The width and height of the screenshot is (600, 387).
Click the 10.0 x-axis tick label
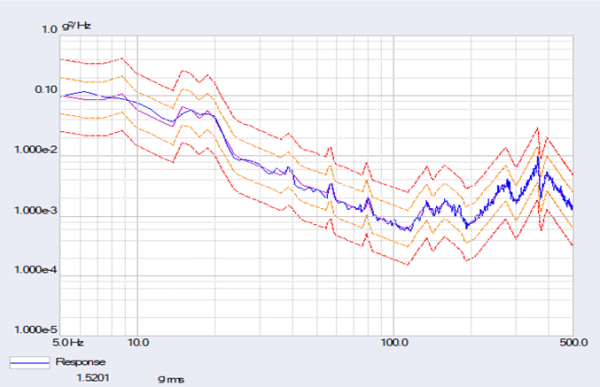[x=138, y=342]
